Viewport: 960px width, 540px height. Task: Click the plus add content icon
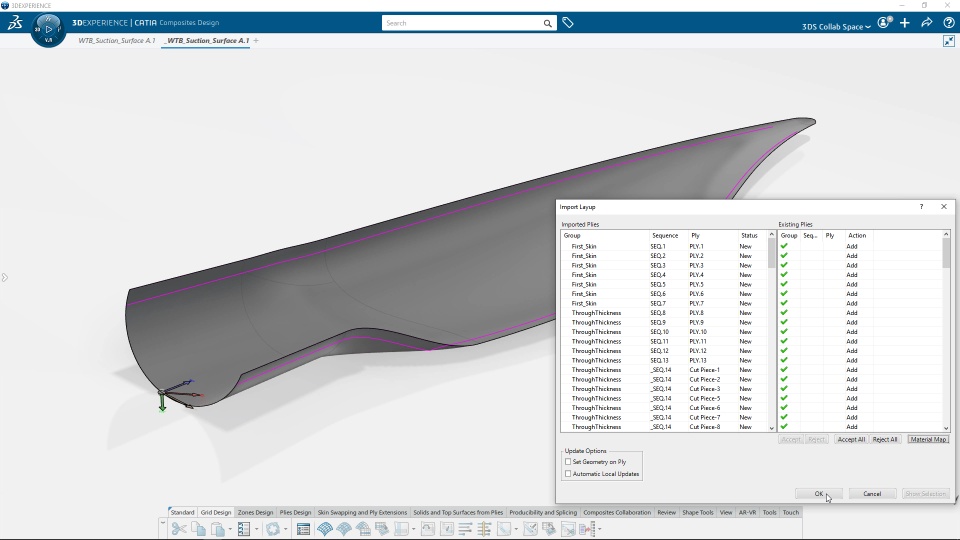click(905, 23)
